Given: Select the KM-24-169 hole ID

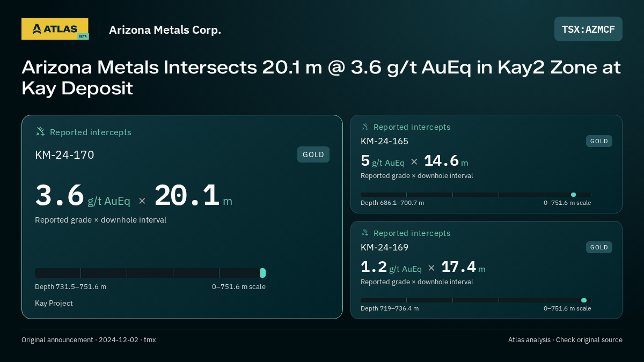Looking at the screenshot, I should pos(384,247).
